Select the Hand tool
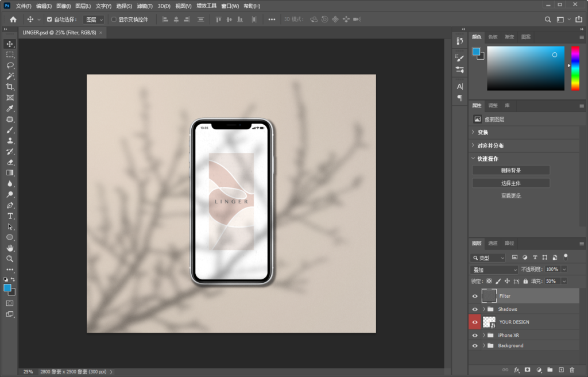The image size is (588, 377). (x=10, y=248)
